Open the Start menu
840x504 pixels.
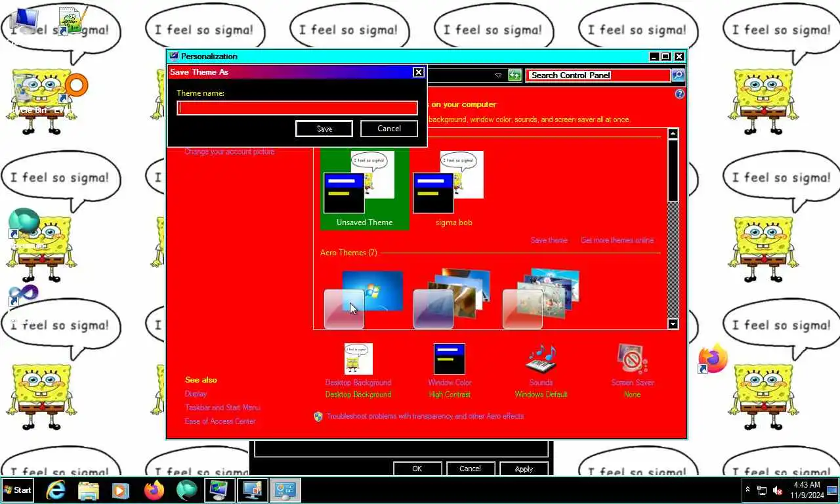18,490
